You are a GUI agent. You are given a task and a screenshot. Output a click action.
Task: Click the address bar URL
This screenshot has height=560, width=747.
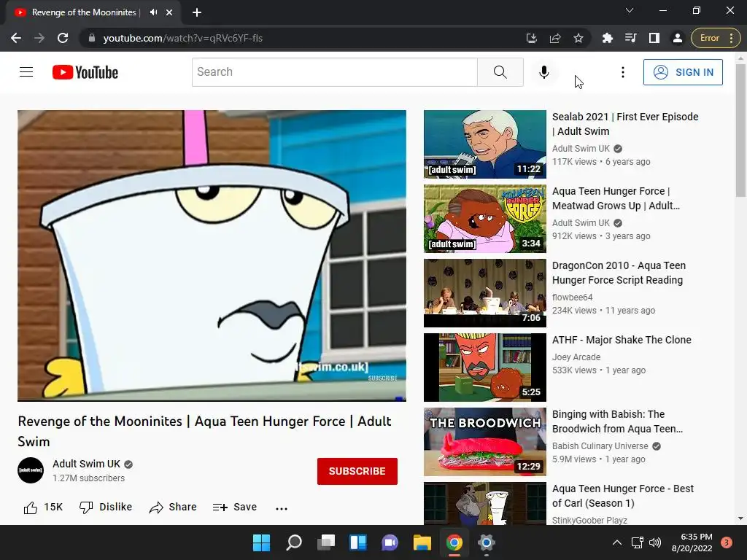point(183,38)
